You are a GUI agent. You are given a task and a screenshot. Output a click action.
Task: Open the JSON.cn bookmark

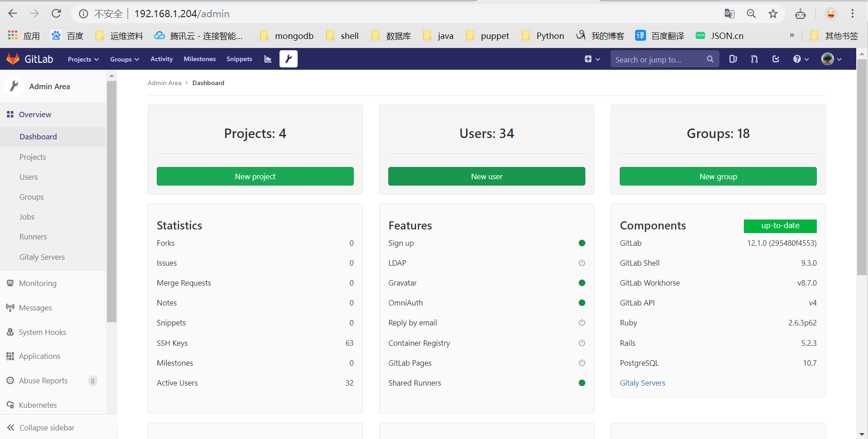click(x=720, y=36)
